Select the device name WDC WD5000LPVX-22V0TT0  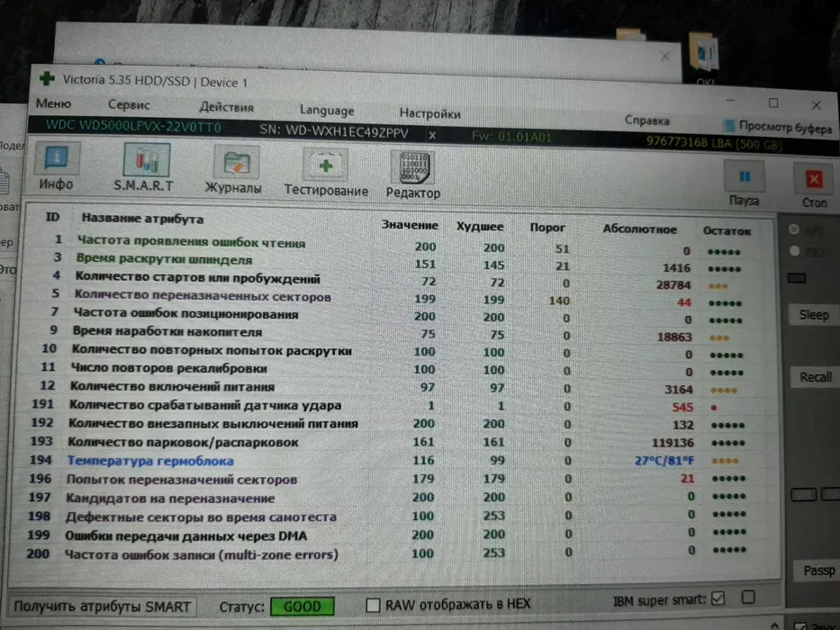coord(133,126)
